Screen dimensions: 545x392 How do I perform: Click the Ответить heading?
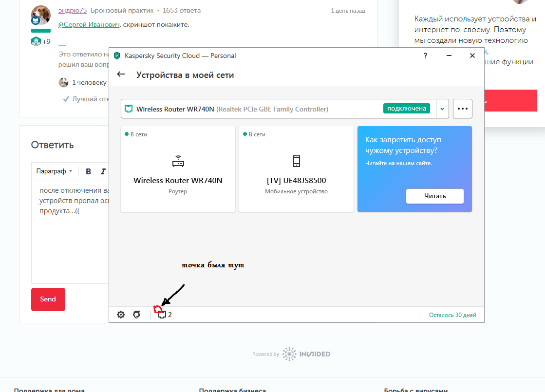coord(52,145)
